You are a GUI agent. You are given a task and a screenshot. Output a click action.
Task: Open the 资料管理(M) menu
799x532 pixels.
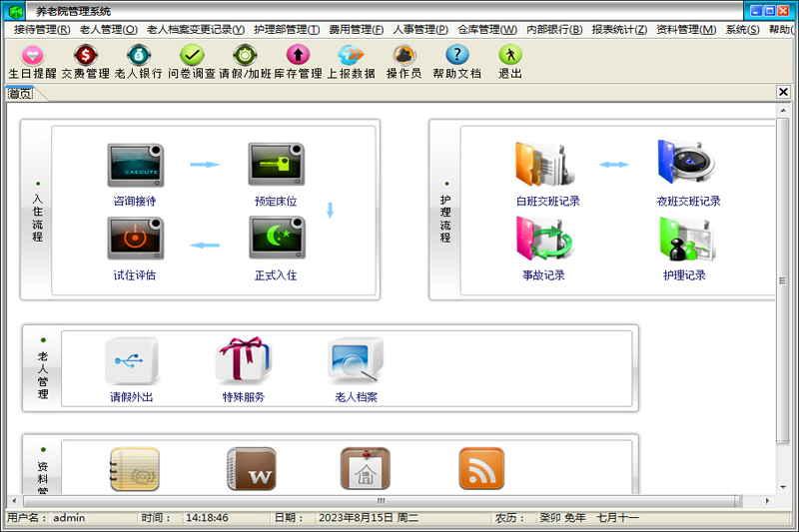pos(686,30)
